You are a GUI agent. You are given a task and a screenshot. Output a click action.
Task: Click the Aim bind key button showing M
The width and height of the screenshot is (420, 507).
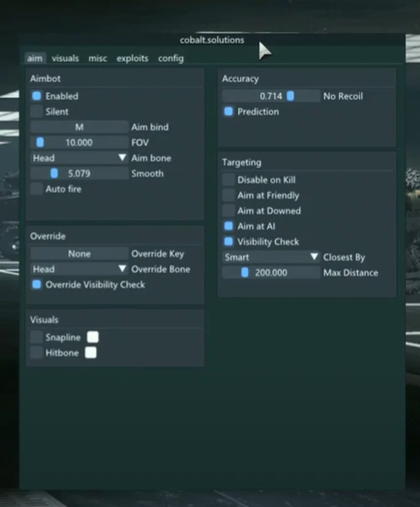pos(79,127)
